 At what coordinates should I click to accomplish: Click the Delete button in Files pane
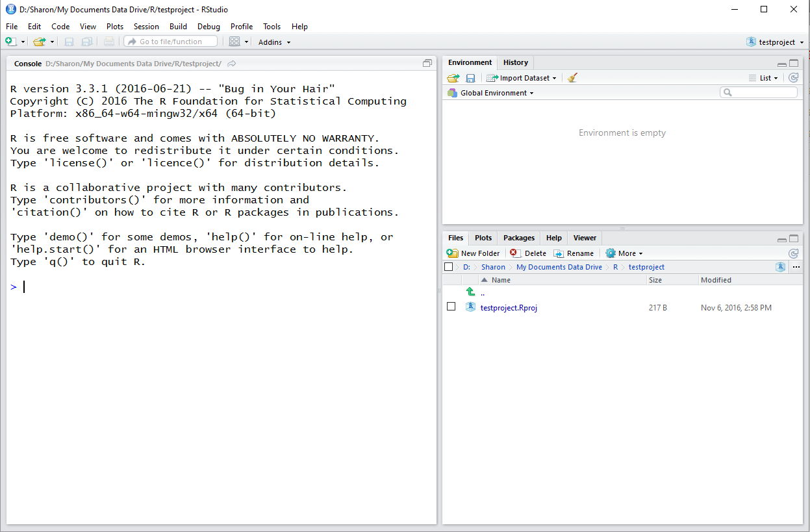[x=528, y=253]
